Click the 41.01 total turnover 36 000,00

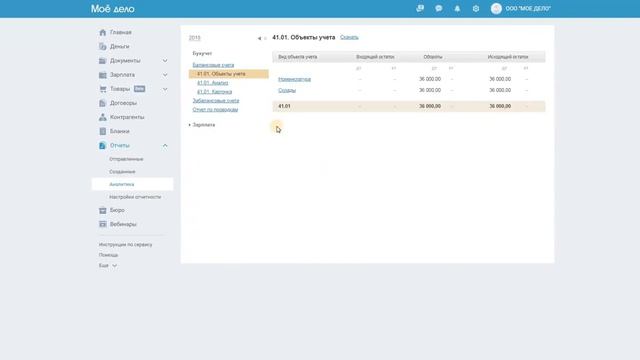(430, 106)
